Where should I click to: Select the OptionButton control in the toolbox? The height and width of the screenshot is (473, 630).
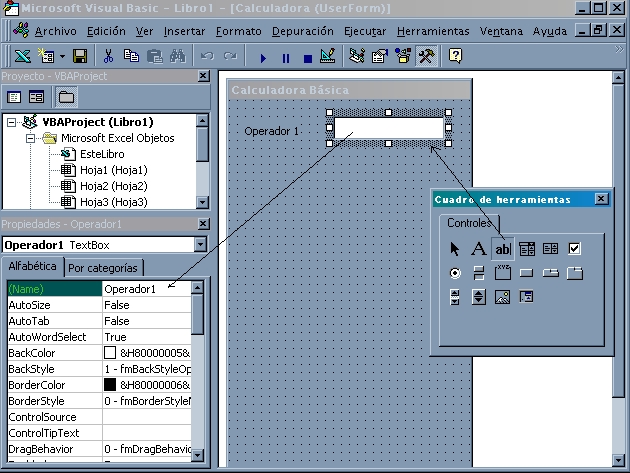pos(455,272)
